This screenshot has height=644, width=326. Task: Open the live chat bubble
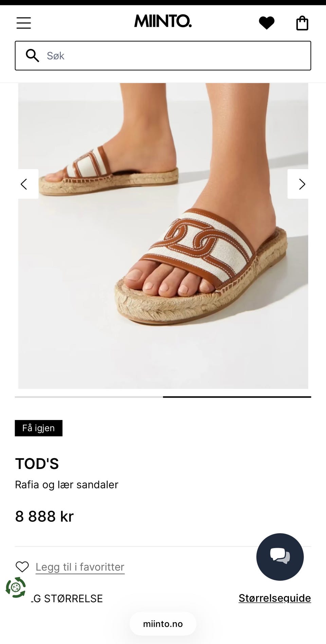(x=280, y=557)
